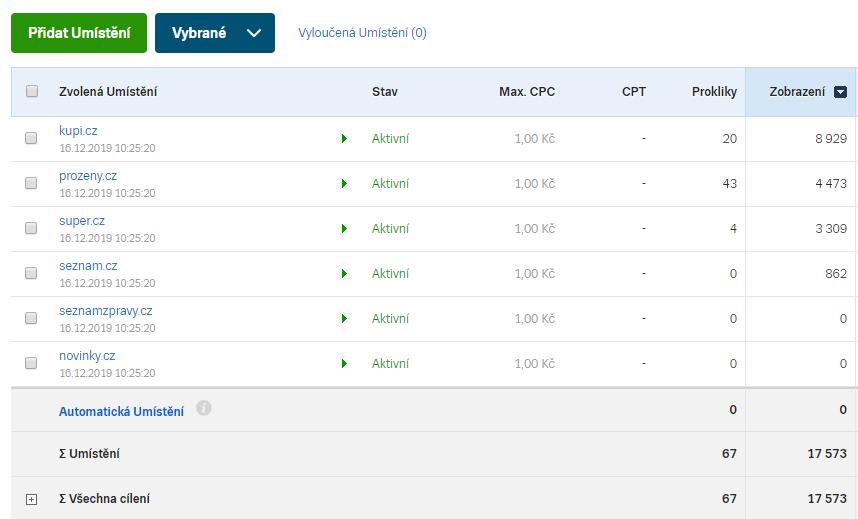The image size is (858, 519).
Task: Click the 8 929 impressions value for kupi.cz
Action: (831, 139)
